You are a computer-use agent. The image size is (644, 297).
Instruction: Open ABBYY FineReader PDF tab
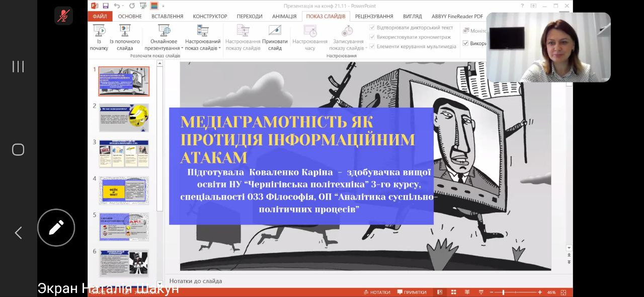tap(457, 16)
